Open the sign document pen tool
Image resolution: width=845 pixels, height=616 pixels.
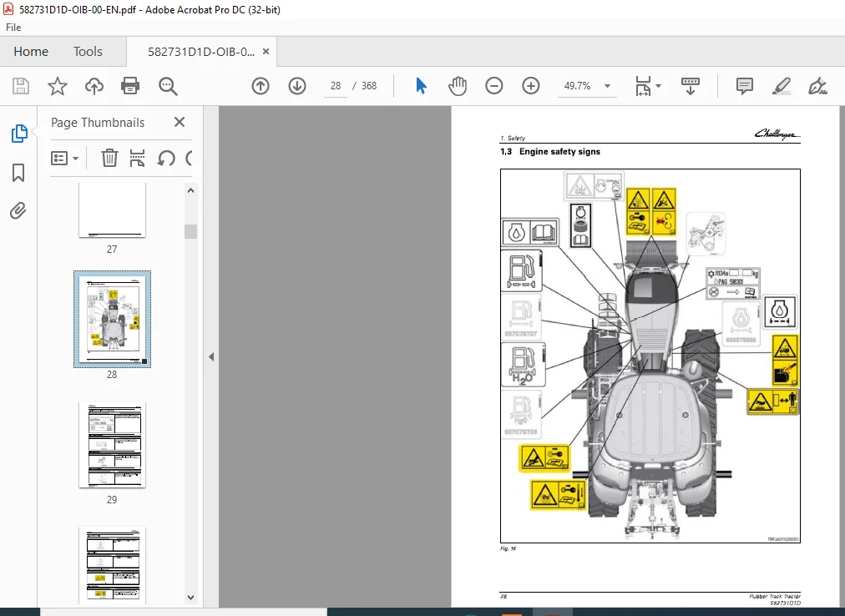[x=817, y=86]
